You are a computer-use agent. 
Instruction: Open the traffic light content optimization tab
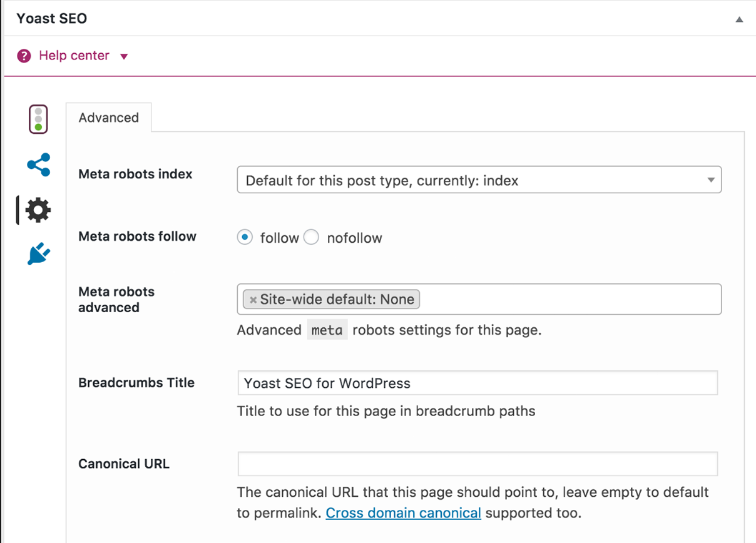click(38, 119)
